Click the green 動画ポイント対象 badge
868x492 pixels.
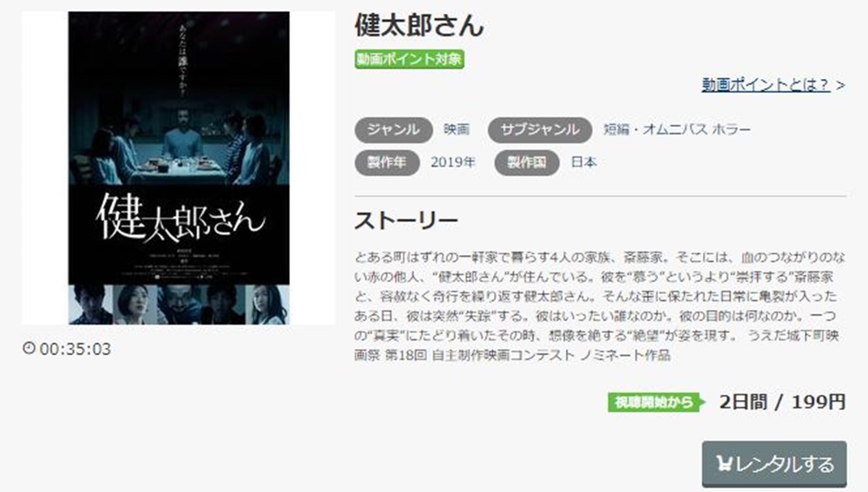click(x=409, y=59)
